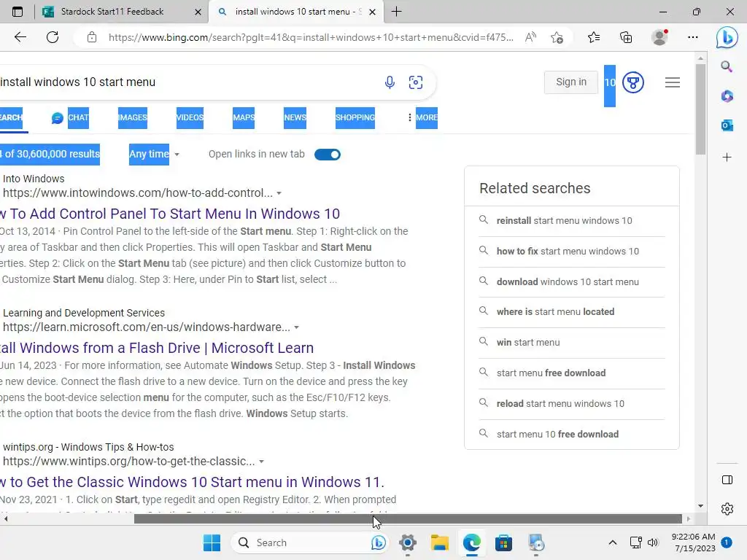
Task: Toggle Open links in new tab switch
Action: click(x=328, y=155)
